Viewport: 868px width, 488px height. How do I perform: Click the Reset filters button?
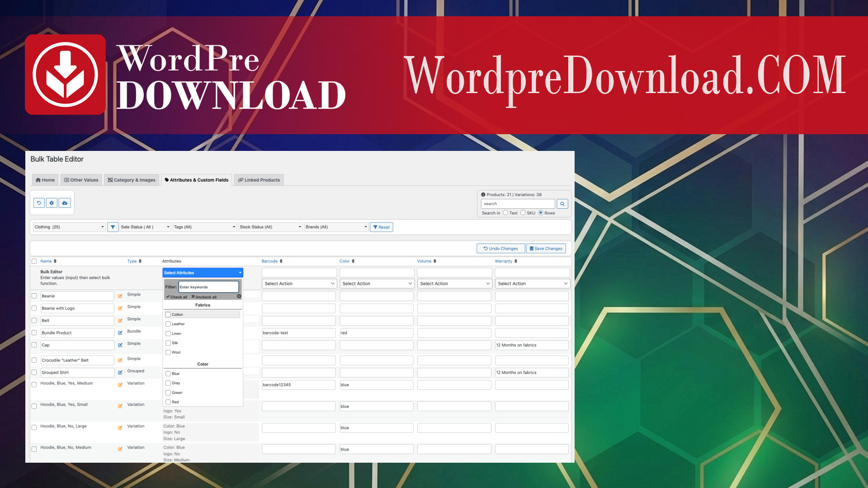[x=382, y=227]
